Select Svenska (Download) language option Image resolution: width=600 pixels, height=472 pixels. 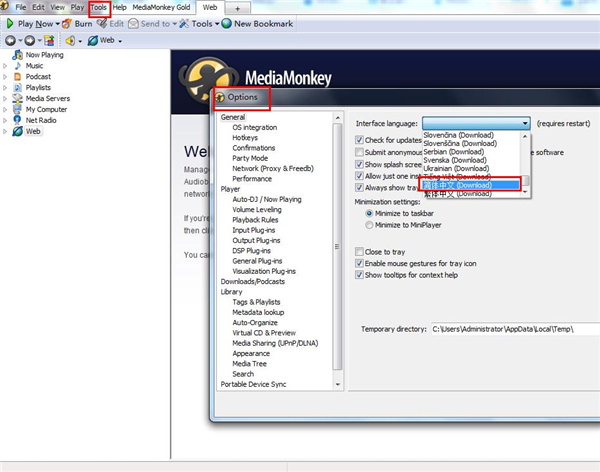[x=455, y=160]
